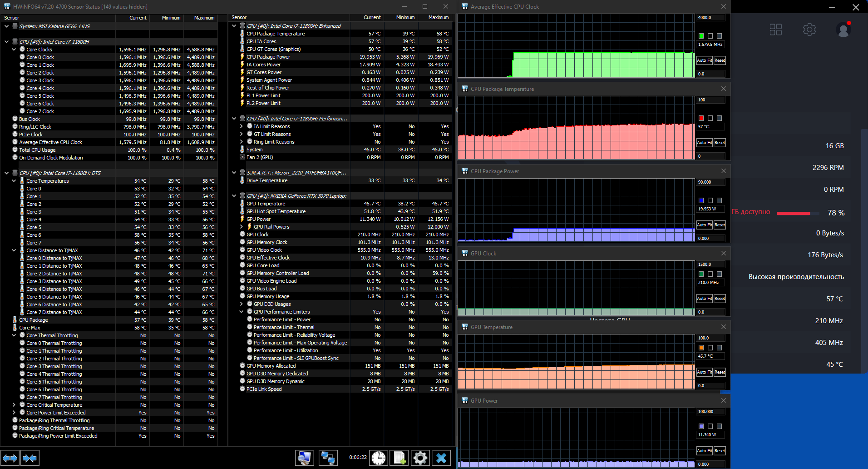Click red color swatch in CPU Temperature graph
The image size is (868, 469).
click(x=701, y=118)
